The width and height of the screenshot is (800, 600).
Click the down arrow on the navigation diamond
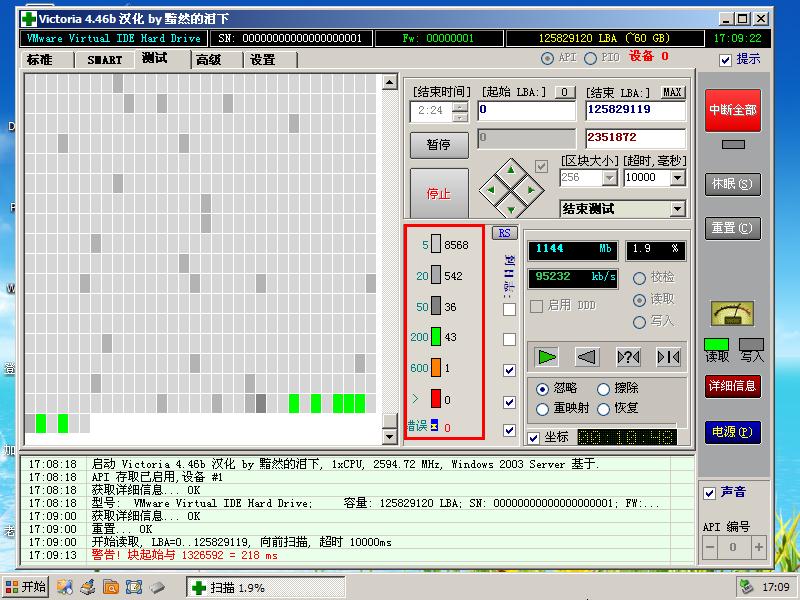click(x=511, y=209)
